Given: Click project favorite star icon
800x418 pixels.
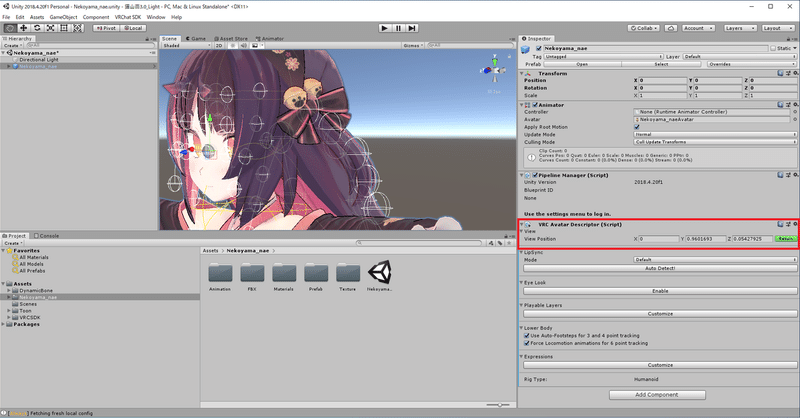Looking at the screenshot, I should click(x=509, y=243).
